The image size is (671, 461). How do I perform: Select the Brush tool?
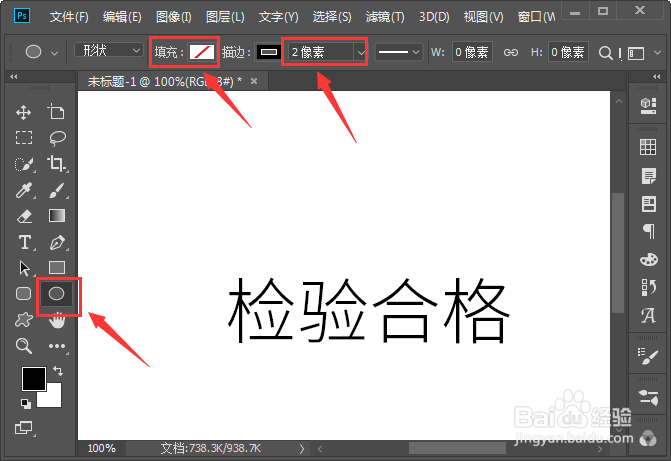click(57, 190)
